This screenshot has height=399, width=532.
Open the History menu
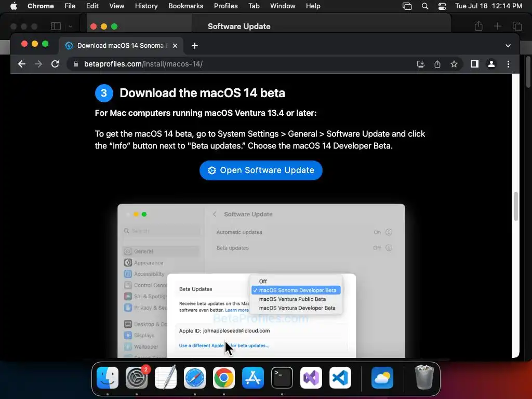[x=146, y=6]
